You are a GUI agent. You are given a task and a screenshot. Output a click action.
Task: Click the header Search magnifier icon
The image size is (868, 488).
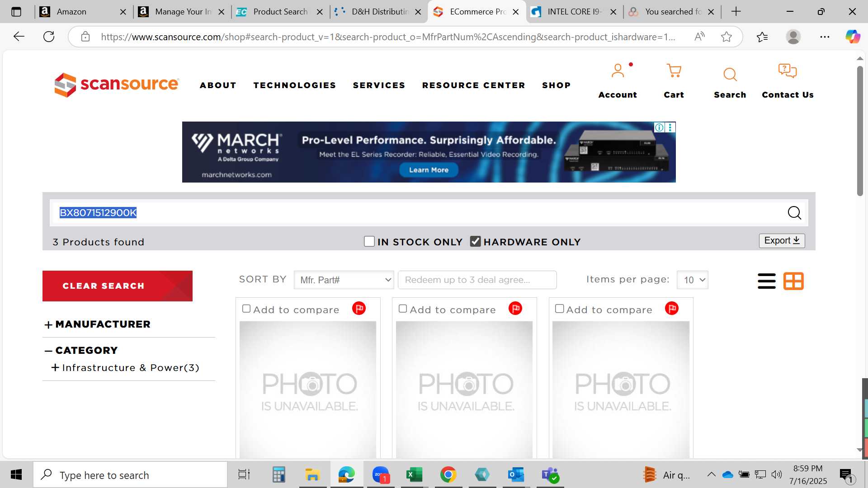(x=730, y=75)
